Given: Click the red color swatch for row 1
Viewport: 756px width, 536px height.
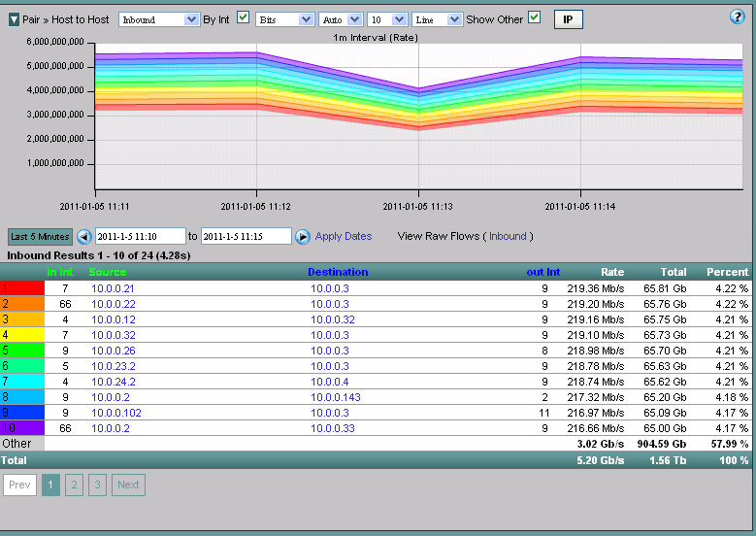Looking at the screenshot, I should pyautogui.click(x=22, y=288).
